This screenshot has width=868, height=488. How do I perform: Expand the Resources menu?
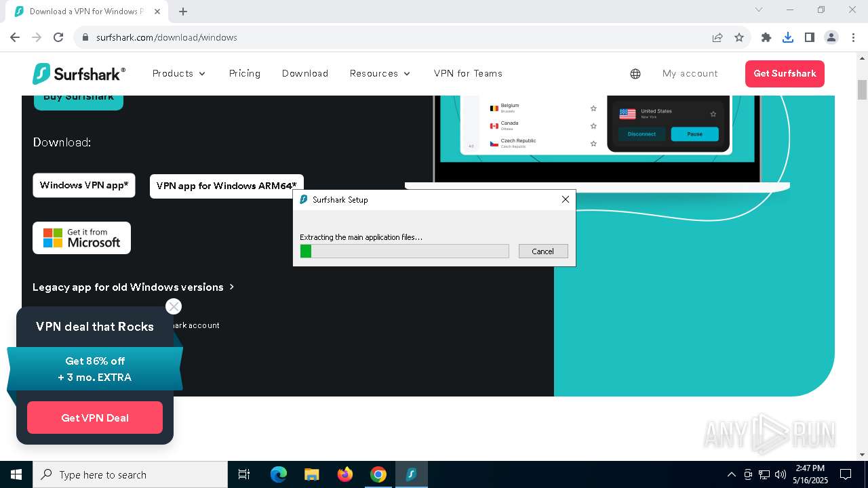[380, 73]
